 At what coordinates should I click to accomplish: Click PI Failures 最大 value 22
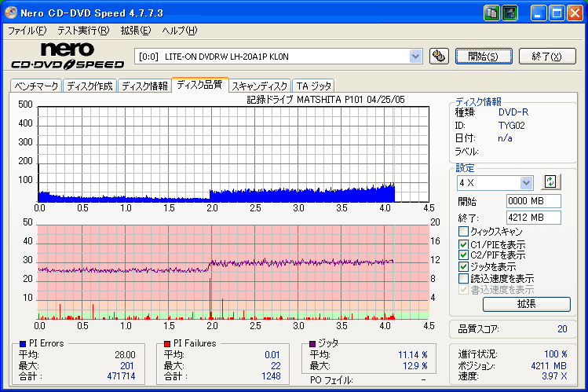coord(276,366)
